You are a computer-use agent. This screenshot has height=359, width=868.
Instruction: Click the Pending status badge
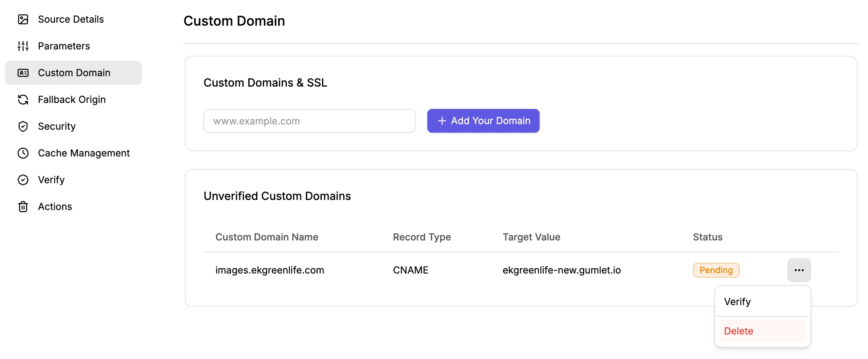pyautogui.click(x=716, y=270)
